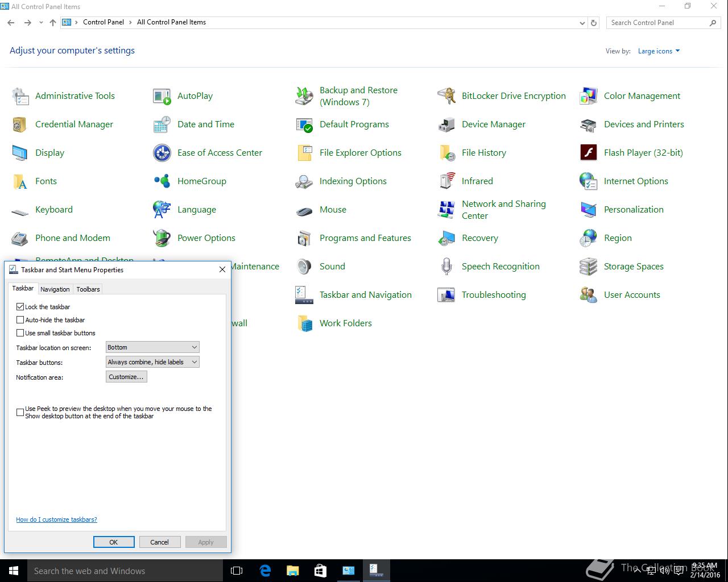
Task: Check Use small taskbar buttons
Action: [20, 333]
